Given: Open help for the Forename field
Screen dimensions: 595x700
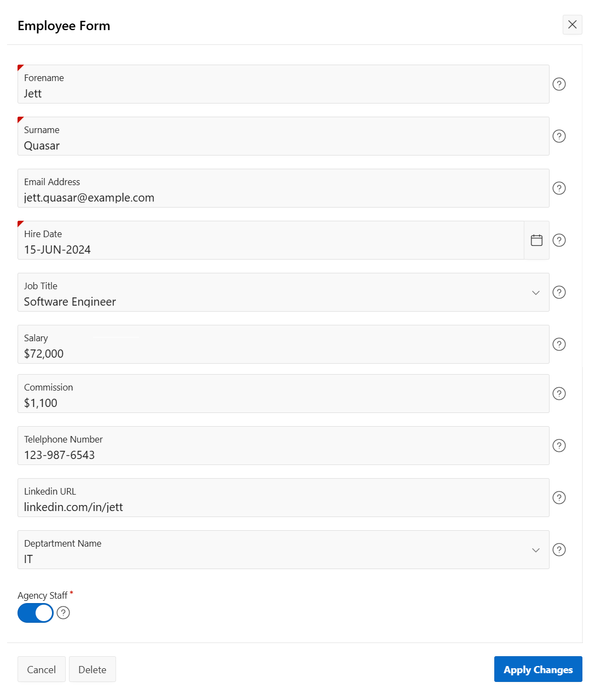Looking at the screenshot, I should click(x=559, y=84).
